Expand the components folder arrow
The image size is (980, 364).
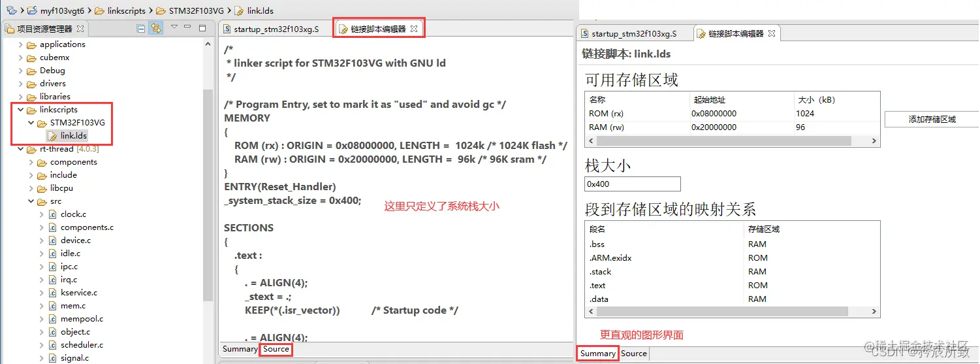pyautogui.click(x=31, y=163)
